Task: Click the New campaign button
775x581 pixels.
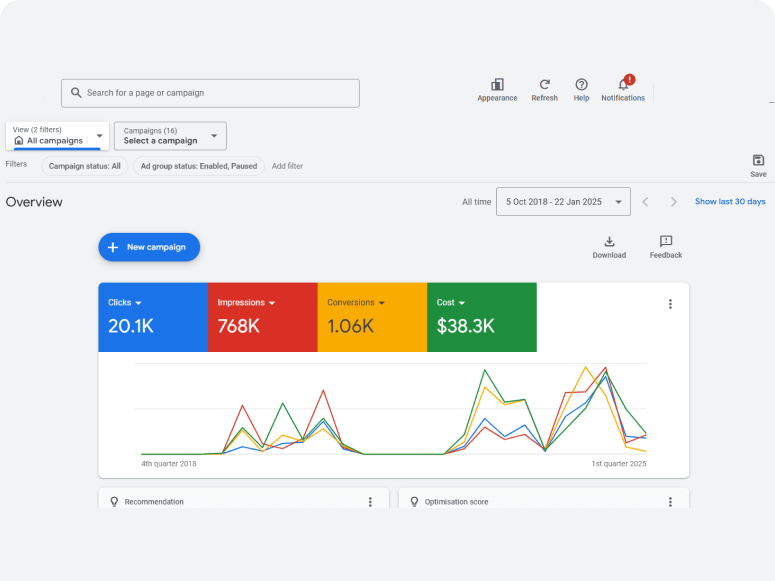Action: 149,247
